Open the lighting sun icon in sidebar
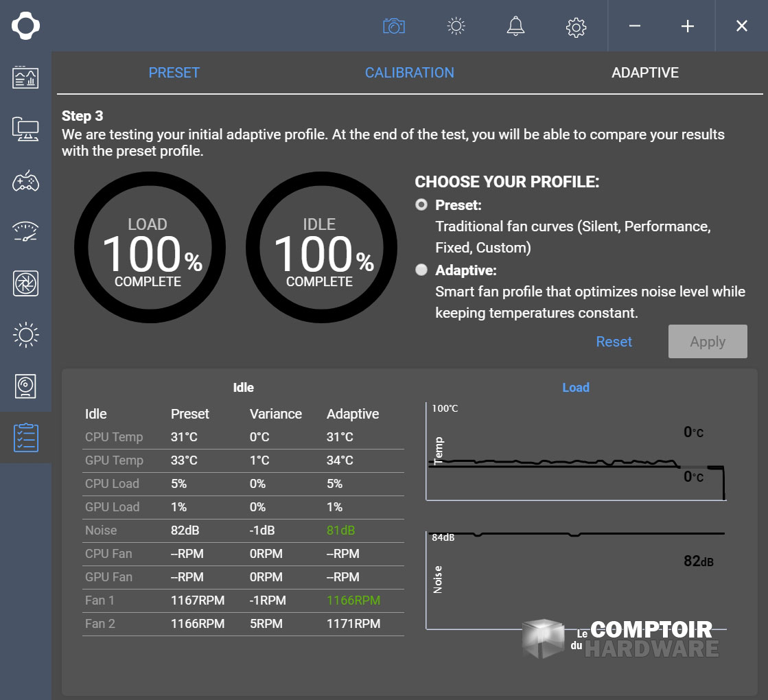 click(25, 335)
